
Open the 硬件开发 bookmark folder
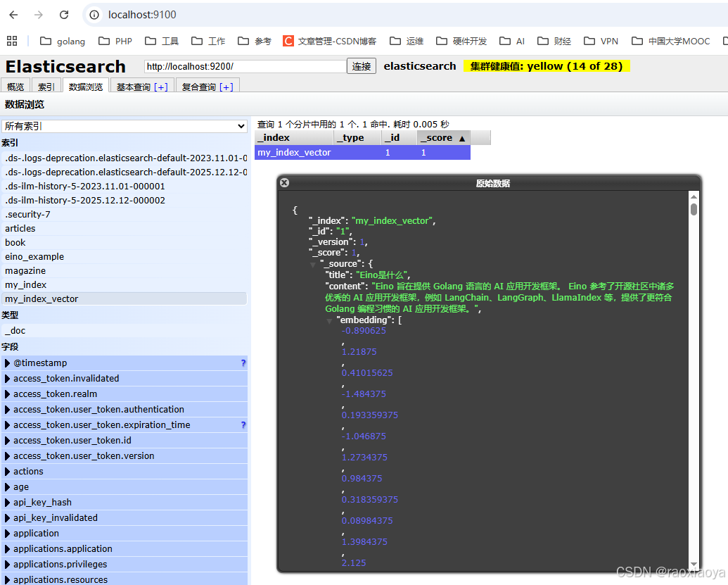click(x=461, y=42)
